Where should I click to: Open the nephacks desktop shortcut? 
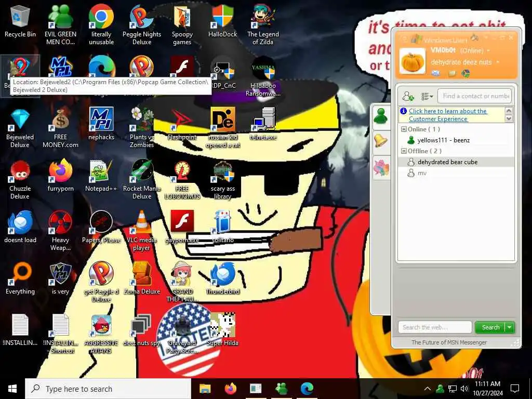pyautogui.click(x=101, y=124)
